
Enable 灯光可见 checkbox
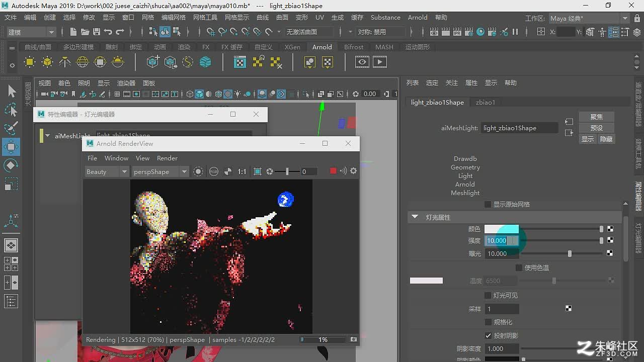[488, 295]
